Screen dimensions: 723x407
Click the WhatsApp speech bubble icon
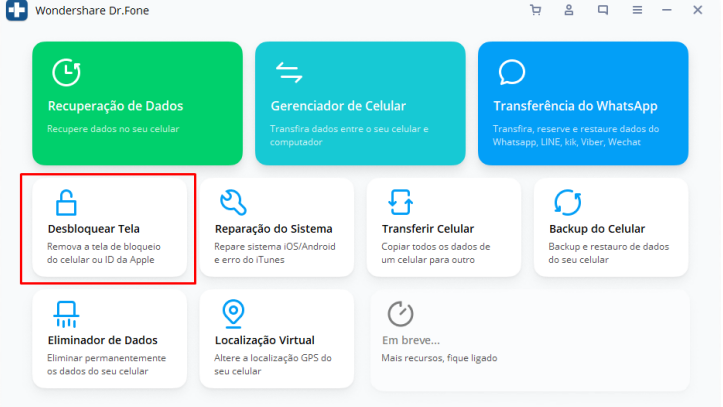512,72
